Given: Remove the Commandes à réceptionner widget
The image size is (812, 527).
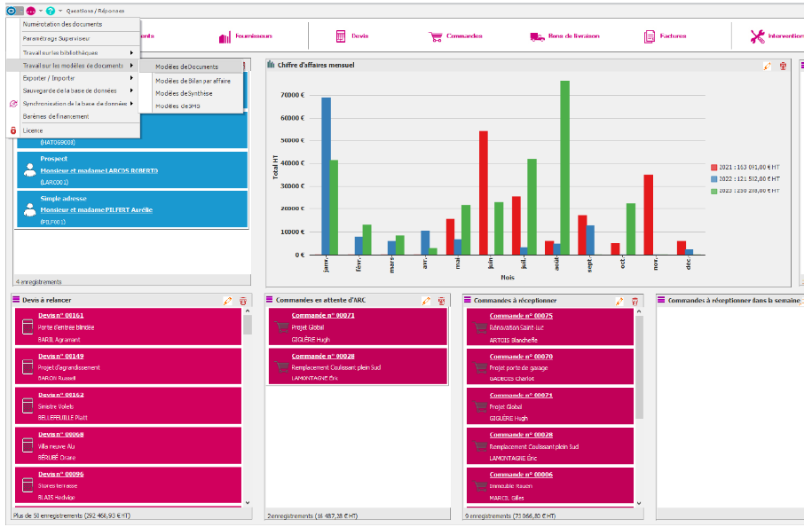Looking at the screenshot, I should click(x=635, y=301).
